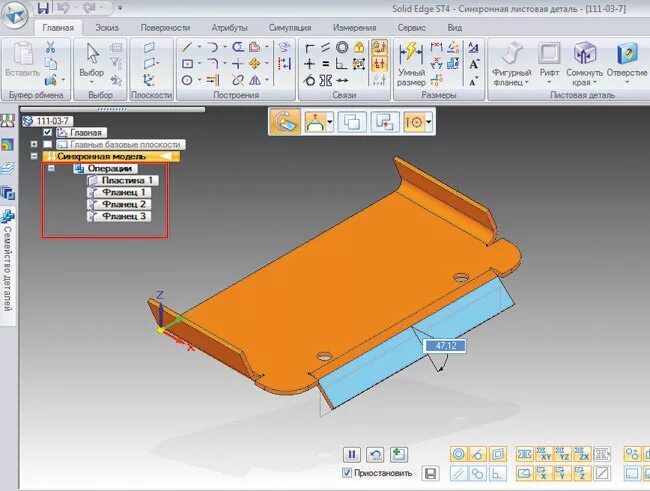Screen dimensions: 650x491
Task: Click the perpendicular relation icon
Action: (x=341, y=64)
